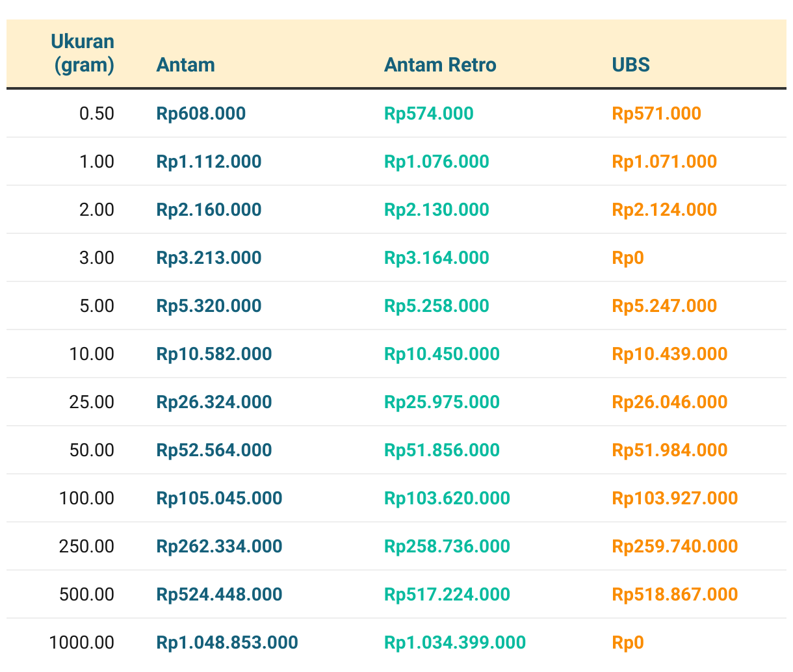Select the "Antam" column header
This screenshot has width=793, height=672.
point(186,65)
